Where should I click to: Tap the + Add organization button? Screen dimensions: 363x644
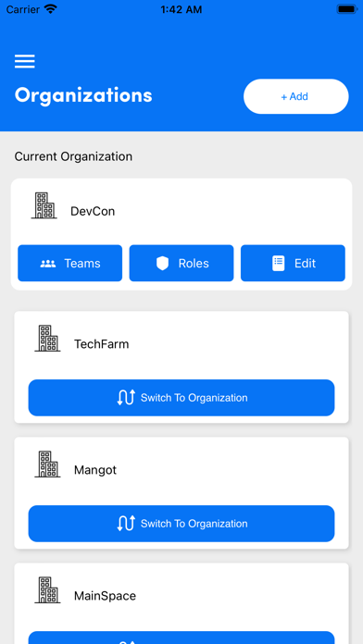pyautogui.click(x=296, y=96)
